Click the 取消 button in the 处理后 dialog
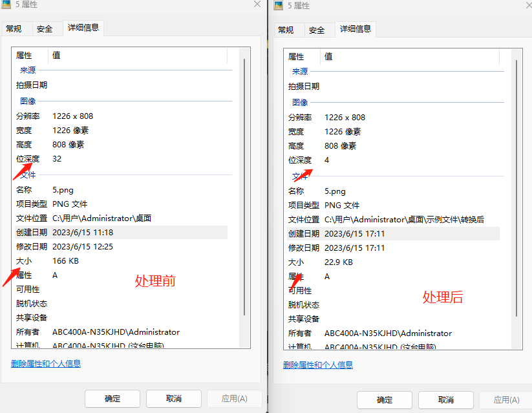Screen dimensions: 532x413 (445, 399)
